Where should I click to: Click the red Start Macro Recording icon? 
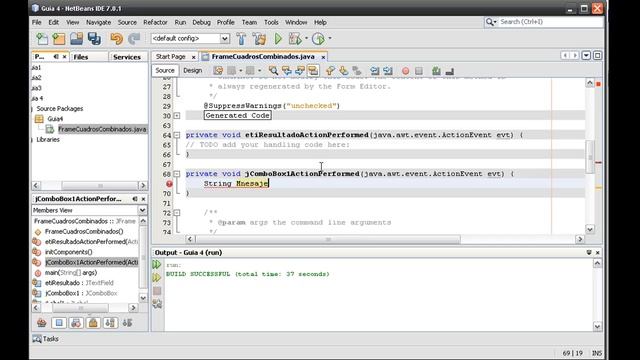click(x=405, y=71)
